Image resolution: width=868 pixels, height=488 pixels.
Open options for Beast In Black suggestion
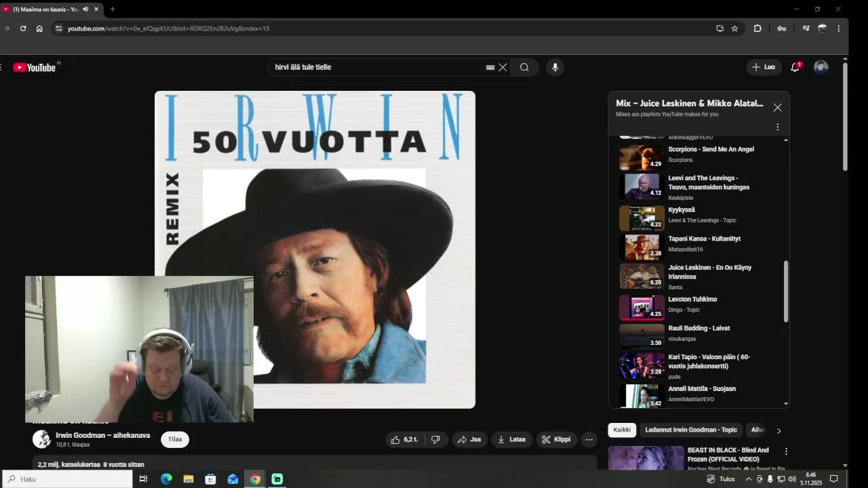point(786,451)
